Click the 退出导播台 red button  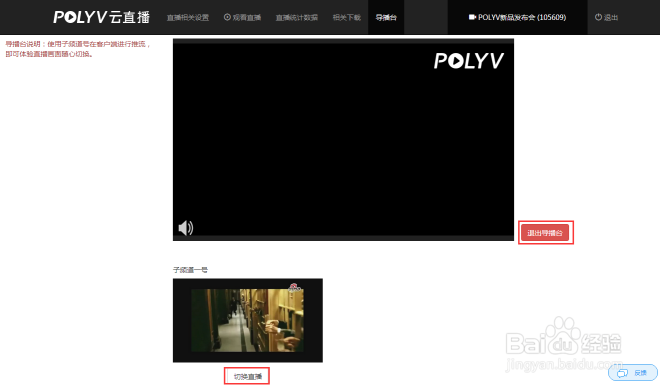(x=545, y=232)
